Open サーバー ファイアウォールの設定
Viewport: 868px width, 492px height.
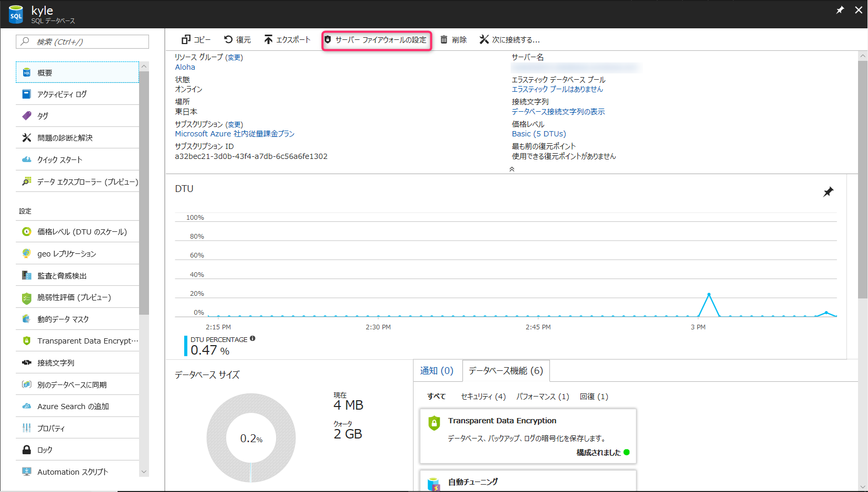pos(376,39)
